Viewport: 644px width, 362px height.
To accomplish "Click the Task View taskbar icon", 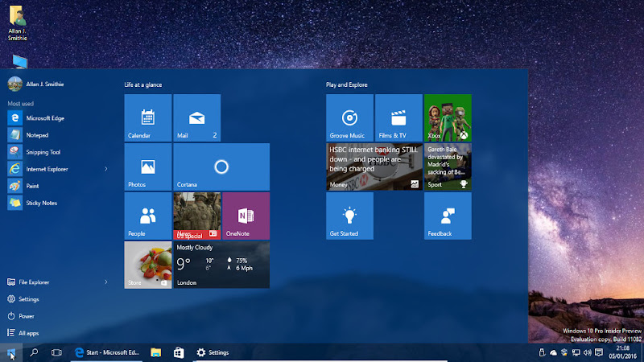I will pos(56,352).
